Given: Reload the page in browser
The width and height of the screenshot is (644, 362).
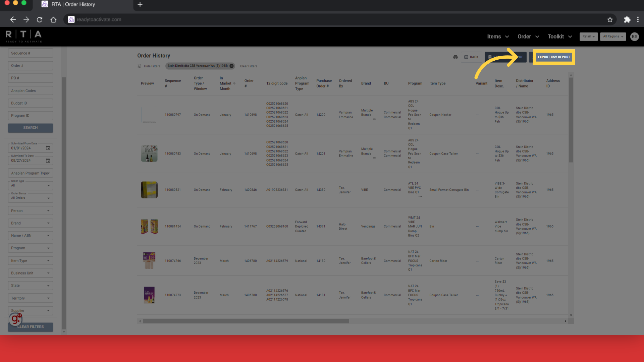Looking at the screenshot, I should [x=40, y=19].
